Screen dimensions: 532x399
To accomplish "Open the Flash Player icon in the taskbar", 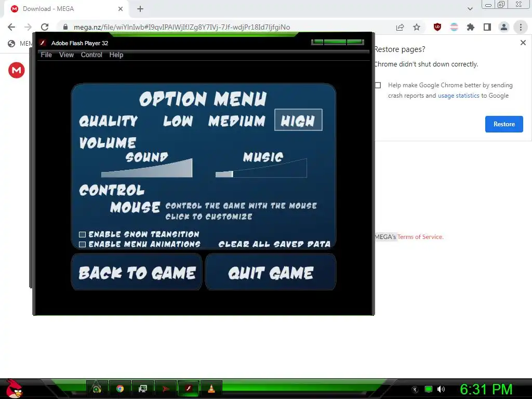I will 189,389.
